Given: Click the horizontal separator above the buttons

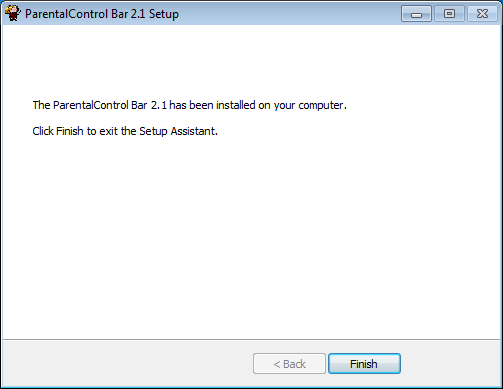Looking at the screenshot, I should click(x=251, y=340).
